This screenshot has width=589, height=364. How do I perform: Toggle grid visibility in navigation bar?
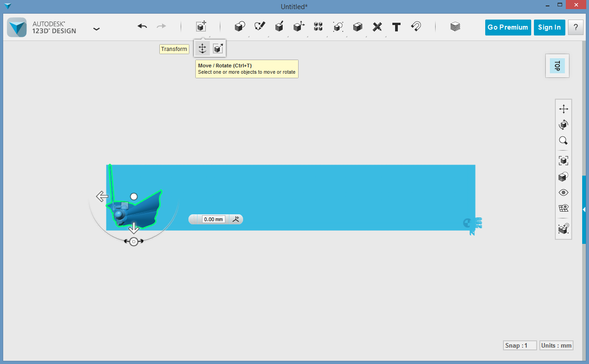tap(564, 208)
